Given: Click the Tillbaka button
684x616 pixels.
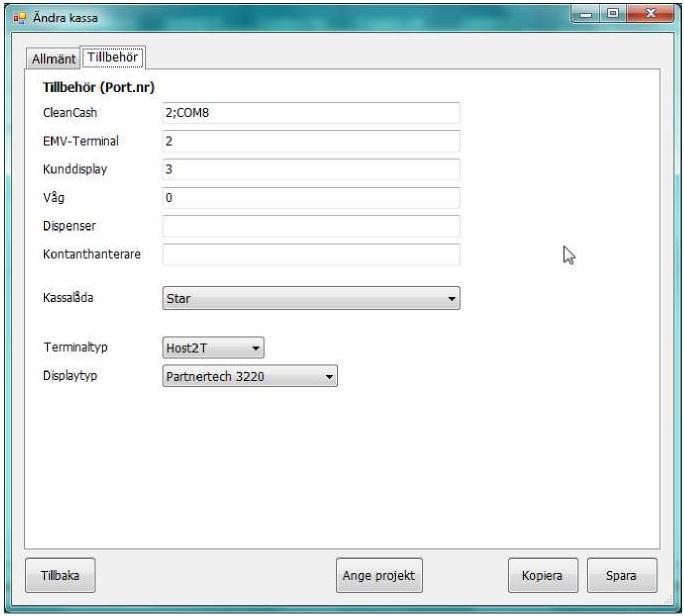Looking at the screenshot, I should click(60, 575).
